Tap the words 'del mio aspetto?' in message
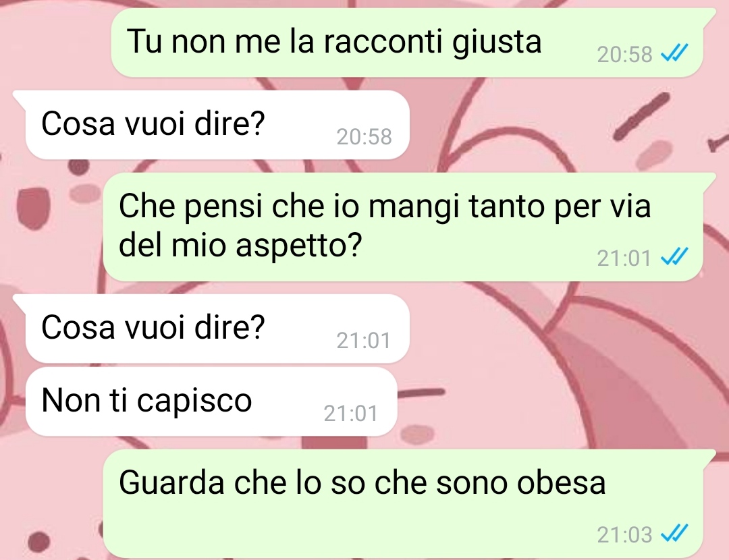Image resolution: width=729 pixels, height=560 pixels. [240, 246]
